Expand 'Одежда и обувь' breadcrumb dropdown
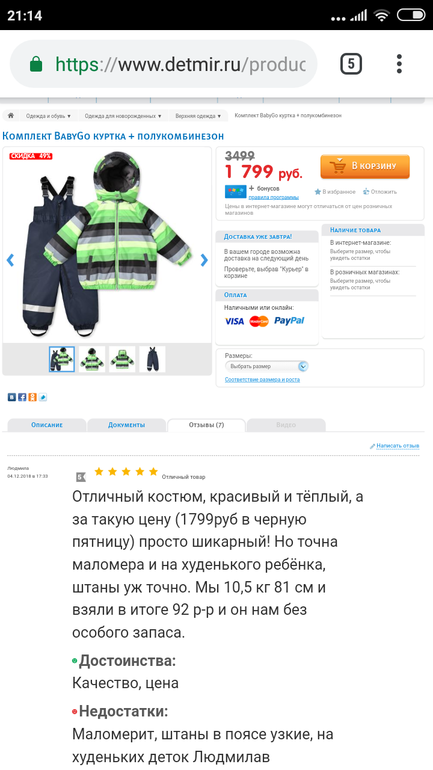433x770 pixels. [48, 116]
